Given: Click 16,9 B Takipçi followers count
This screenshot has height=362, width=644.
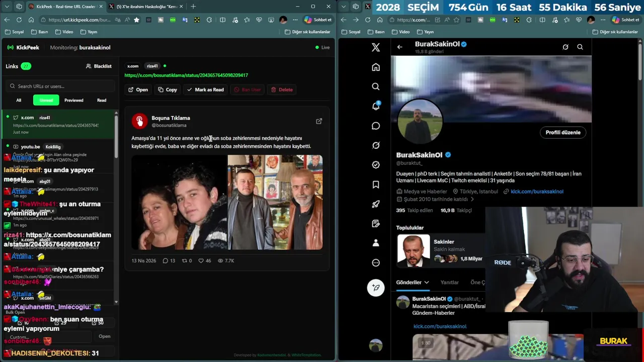Looking at the screenshot, I should (x=456, y=211).
